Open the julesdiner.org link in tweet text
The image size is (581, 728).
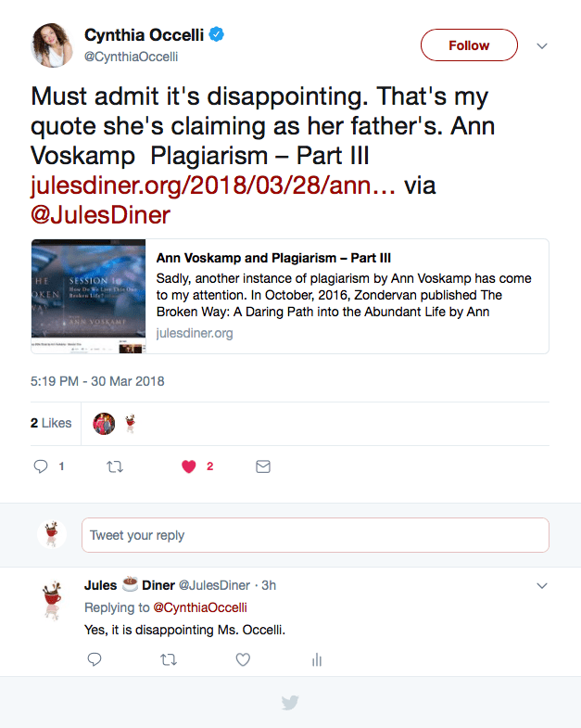(214, 185)
